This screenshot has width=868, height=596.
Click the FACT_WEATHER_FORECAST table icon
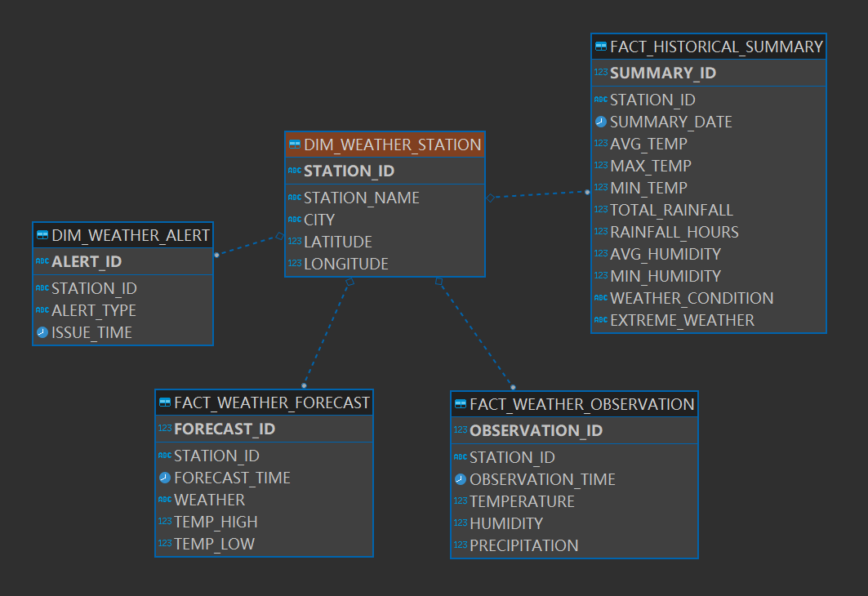point(164,403)
